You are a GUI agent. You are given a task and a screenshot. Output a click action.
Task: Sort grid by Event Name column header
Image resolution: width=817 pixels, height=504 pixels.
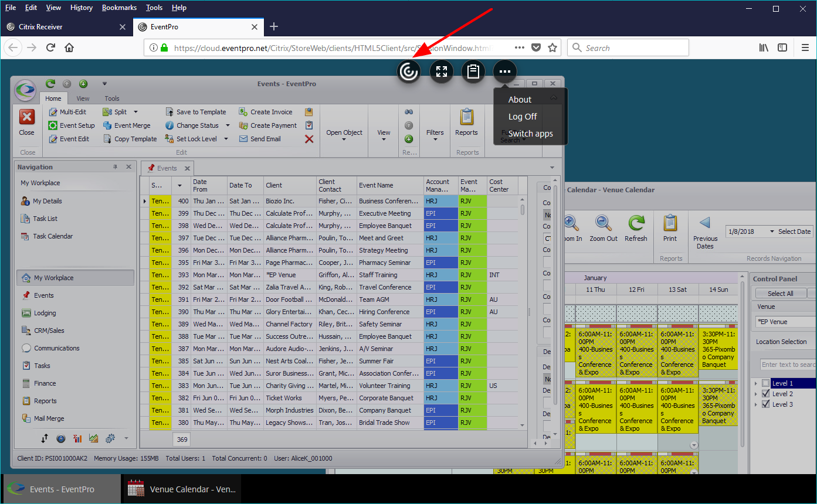click(390, 185)
